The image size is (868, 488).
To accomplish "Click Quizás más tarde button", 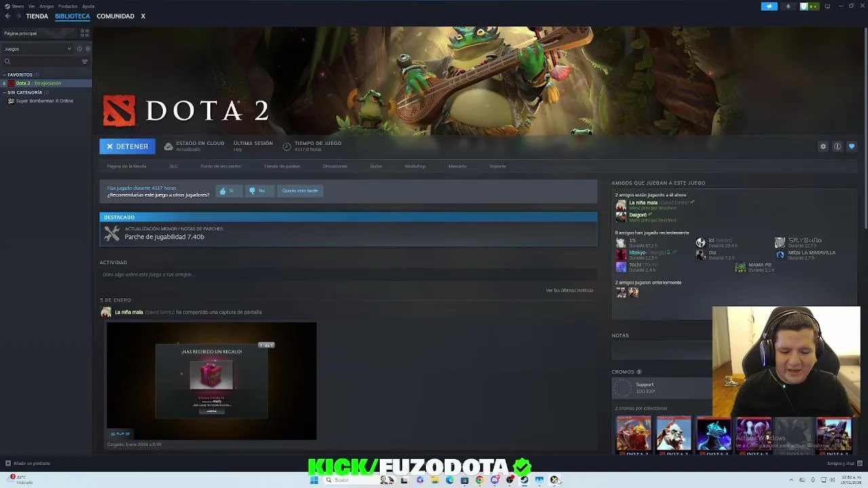I will [x=300, y=191].
